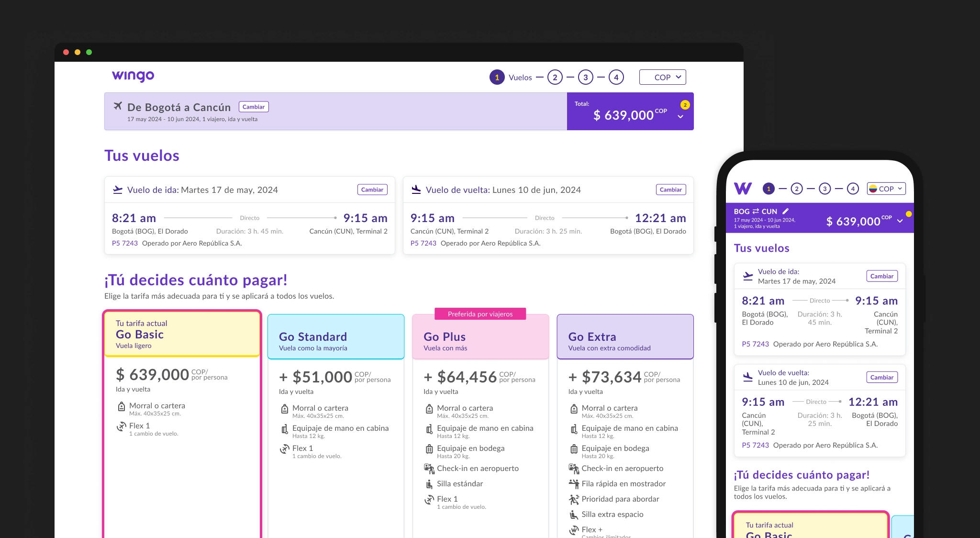This screenshot has height=538, width=980.
Task: Click Flex + icon in Go Extra fare
Action: [574, 530]
